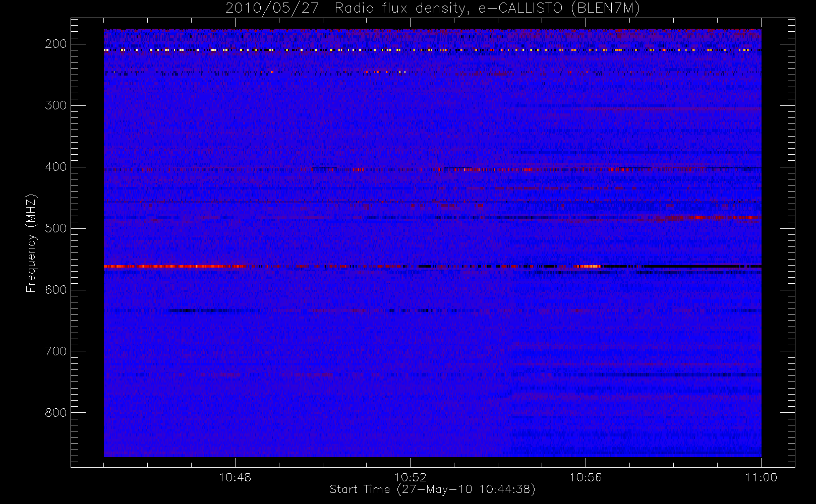Click the 'Start Time (27-May-10 10:44:38)' label

[432, 489]
